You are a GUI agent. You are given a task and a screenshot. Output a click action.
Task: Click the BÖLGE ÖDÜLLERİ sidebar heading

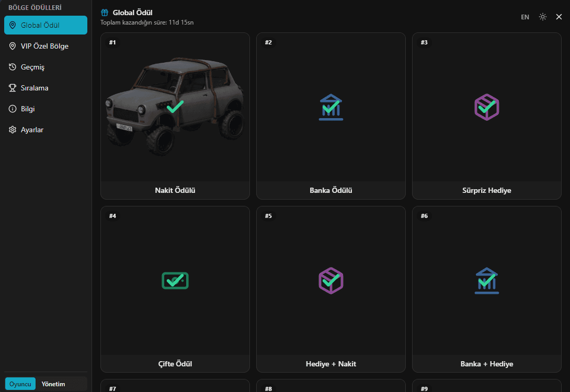[35, 8]
